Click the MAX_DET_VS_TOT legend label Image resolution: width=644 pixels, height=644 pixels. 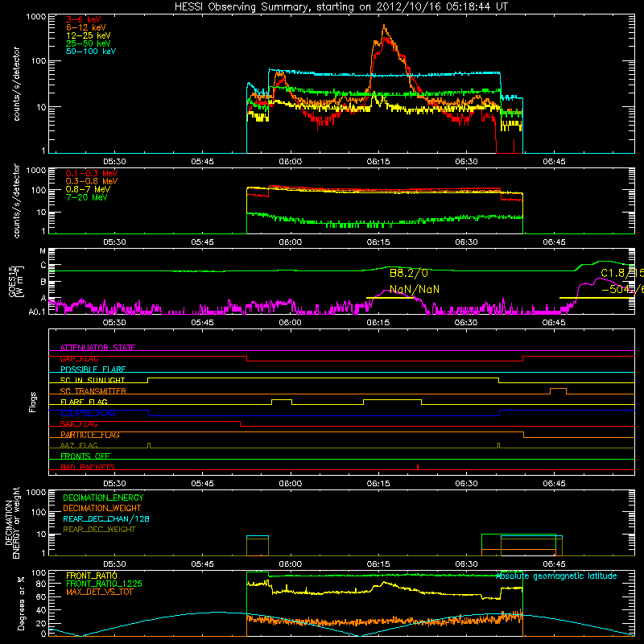99,592
